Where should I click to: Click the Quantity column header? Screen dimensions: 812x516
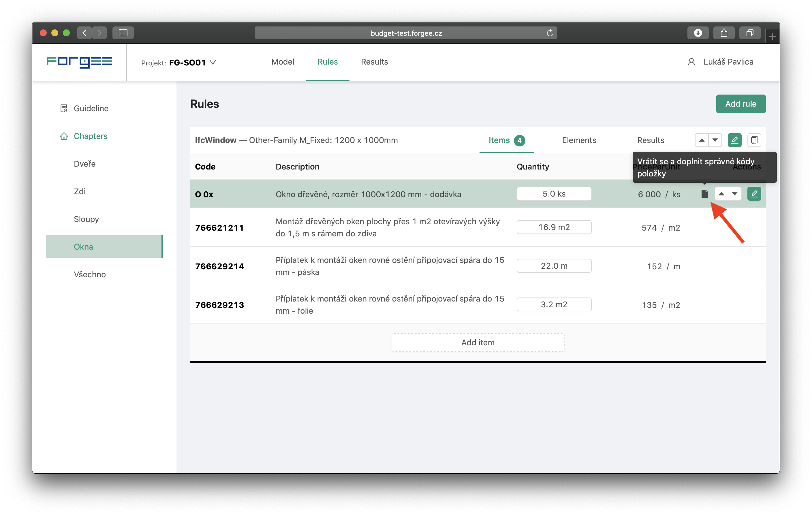(533, 167)
